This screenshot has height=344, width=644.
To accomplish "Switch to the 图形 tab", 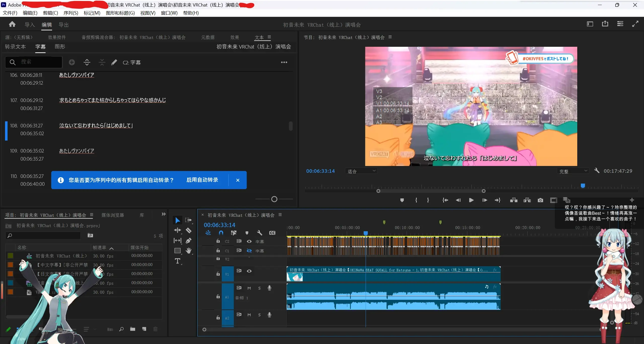I will click(x=60, y=47).
